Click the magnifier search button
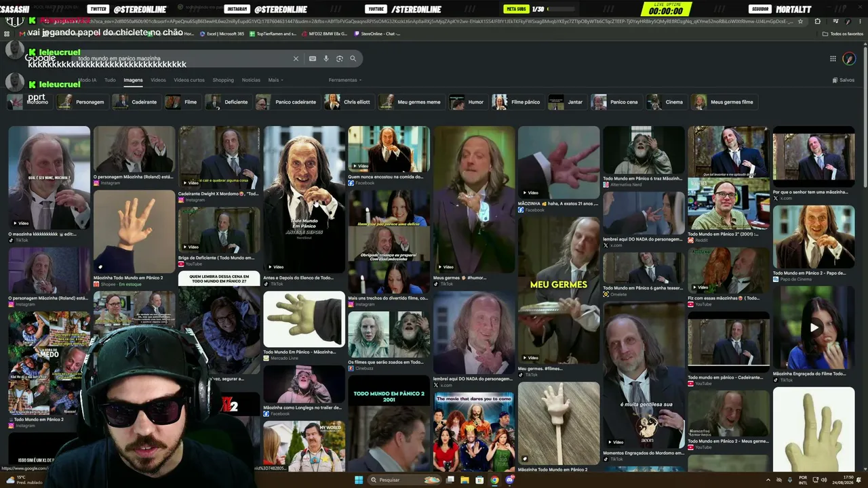This screenshot has height=488, width=868. pos(353,59)
